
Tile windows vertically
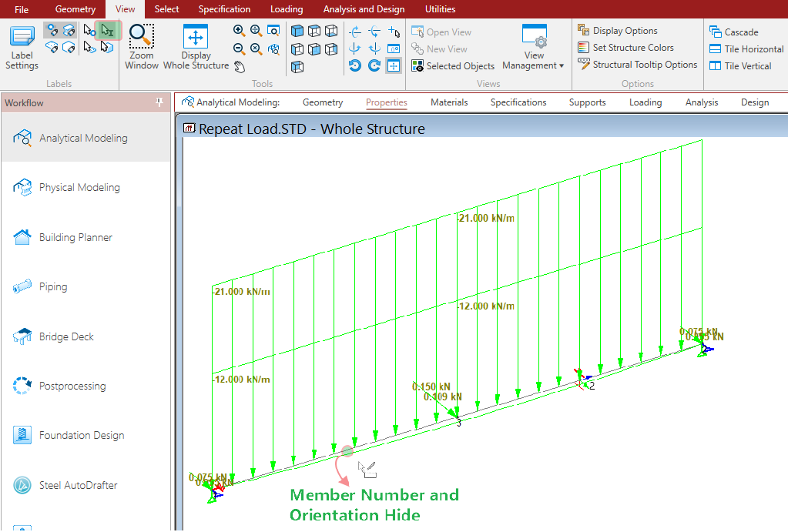(740, 65)
